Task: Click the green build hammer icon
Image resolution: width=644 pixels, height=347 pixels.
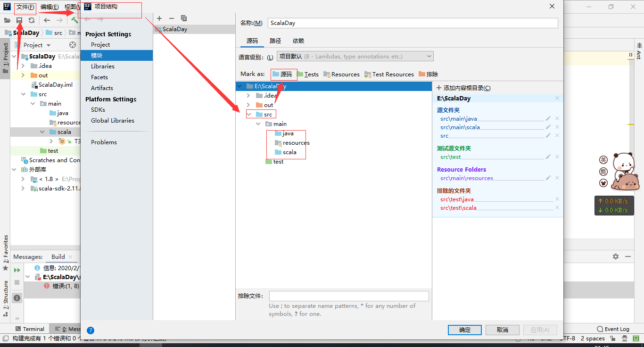Action: (74, 20)
